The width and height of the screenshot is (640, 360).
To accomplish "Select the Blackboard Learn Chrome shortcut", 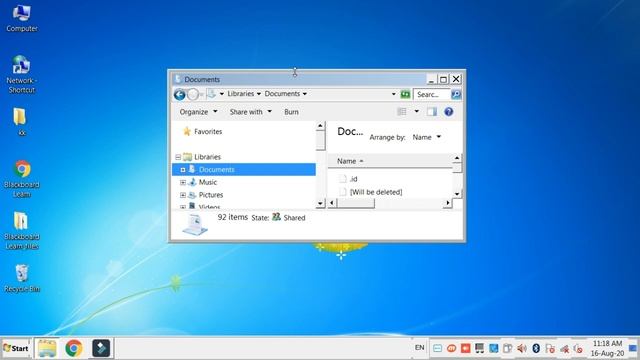I will 22,178.
